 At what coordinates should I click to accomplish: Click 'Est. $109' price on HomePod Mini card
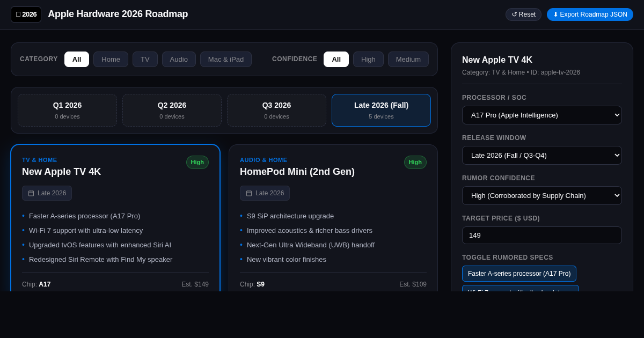[x=413, y=284]
